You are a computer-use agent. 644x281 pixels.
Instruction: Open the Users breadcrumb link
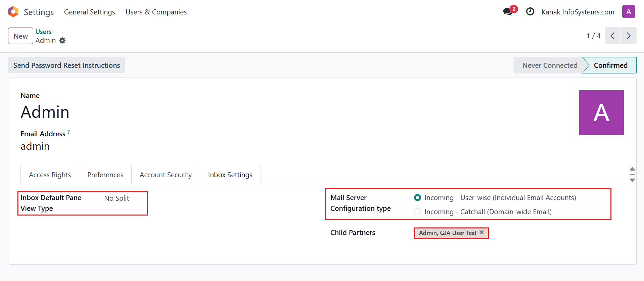pos(44,32)
